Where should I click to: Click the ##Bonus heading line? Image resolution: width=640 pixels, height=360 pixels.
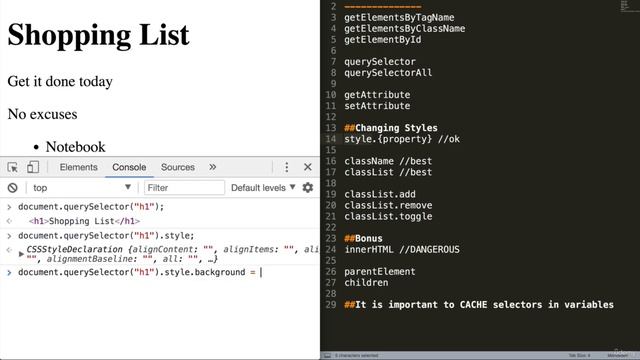(x=363, y=238)
